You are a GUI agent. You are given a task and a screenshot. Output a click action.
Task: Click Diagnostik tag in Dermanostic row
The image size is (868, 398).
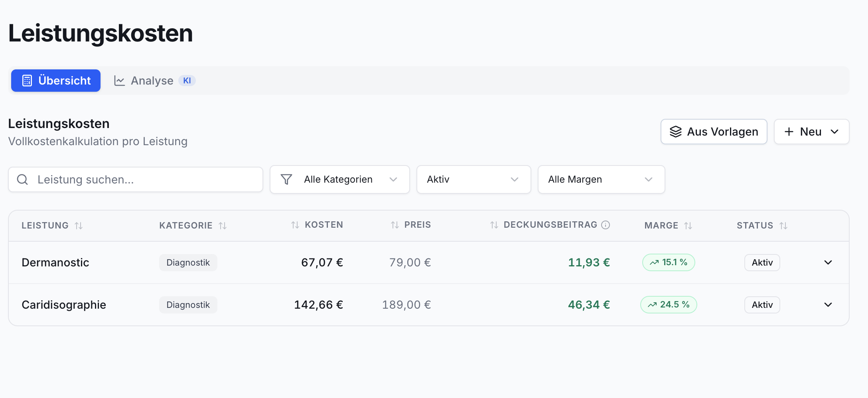pos(188,262)
